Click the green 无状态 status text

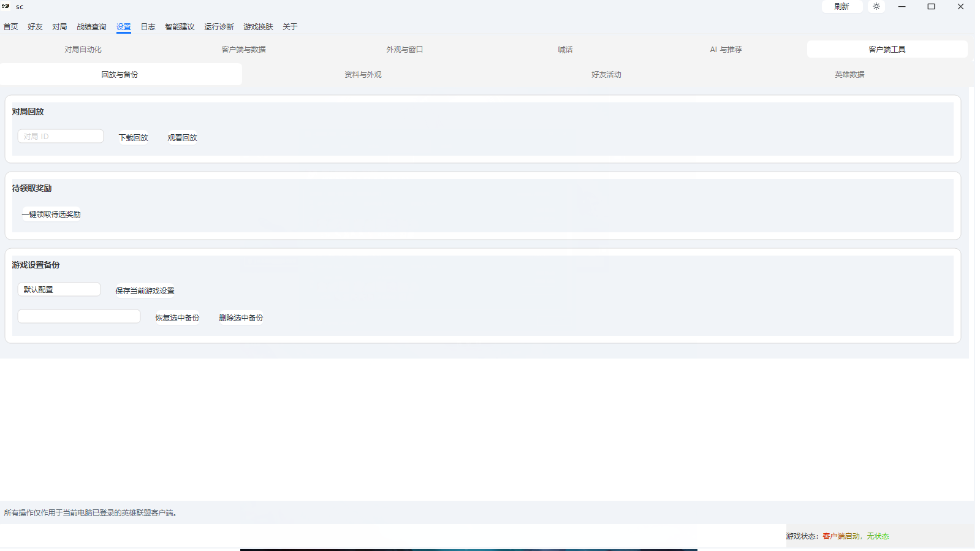pos(878,536)
